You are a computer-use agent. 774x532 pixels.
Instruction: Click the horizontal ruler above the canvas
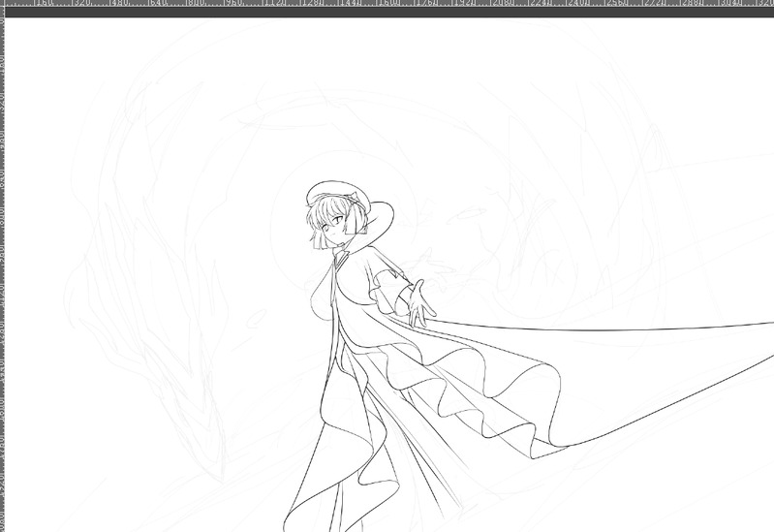[387, 3]
